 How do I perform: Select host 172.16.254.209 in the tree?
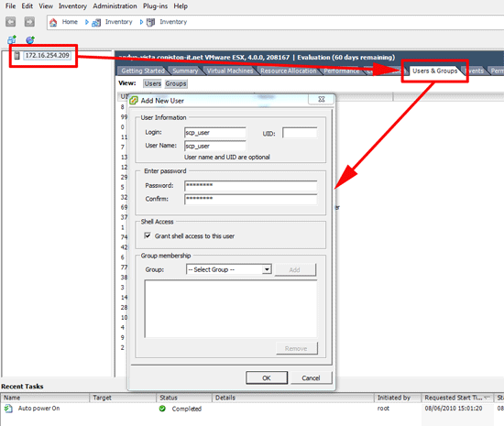pos(47,55)
